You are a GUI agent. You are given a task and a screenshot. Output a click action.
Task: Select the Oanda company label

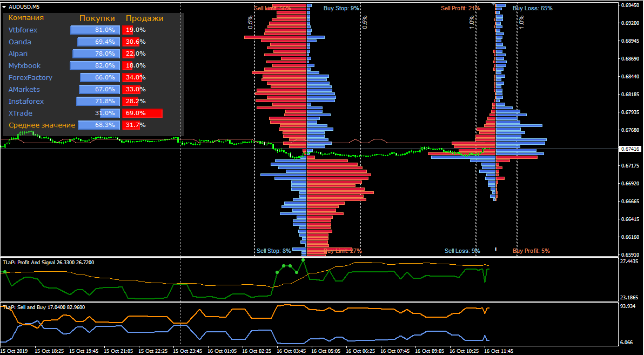tap(19, 42)
